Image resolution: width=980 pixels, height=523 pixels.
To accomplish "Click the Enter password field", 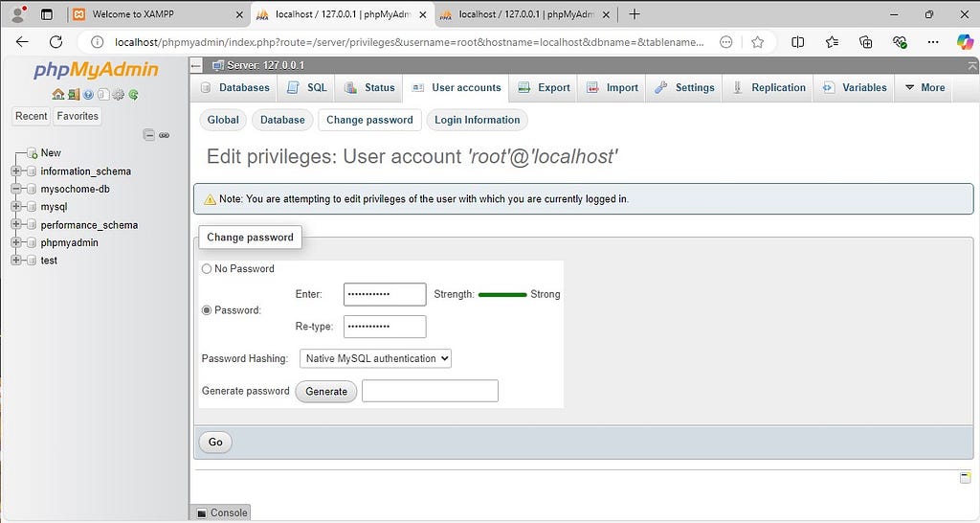I will tap(385, 294).
